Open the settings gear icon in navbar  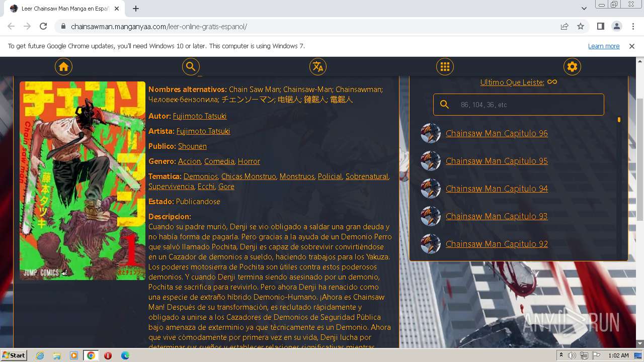(x=572, y=66)
